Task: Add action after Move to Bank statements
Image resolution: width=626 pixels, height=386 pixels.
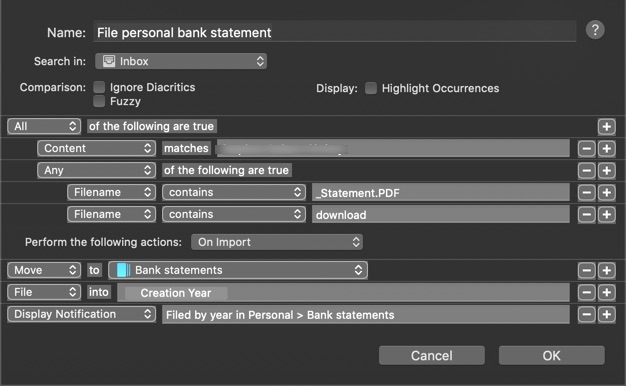Action: [606, 271]
